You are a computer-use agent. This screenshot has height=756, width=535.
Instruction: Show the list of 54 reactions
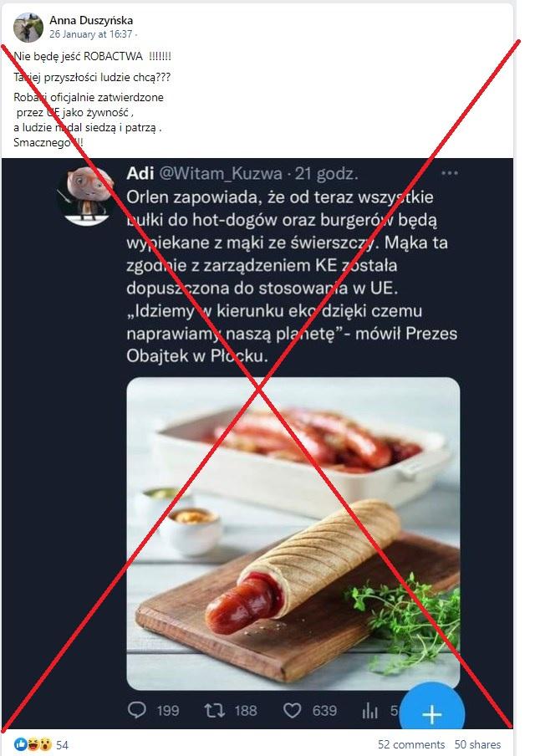tap(62, 745)
